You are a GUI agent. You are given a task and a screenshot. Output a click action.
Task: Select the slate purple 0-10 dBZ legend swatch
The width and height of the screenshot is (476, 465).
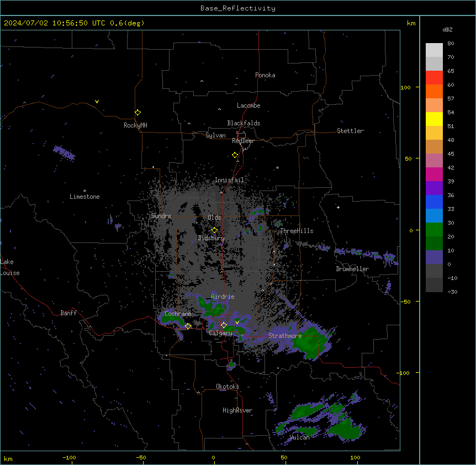coord(434,257)
